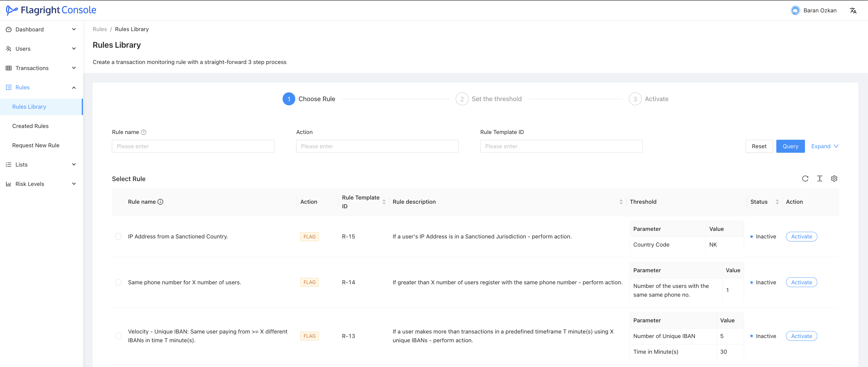Viewport: 868px width, 367px height.
Task: Open Request New Rule page
Action: (x=36, y=145)
